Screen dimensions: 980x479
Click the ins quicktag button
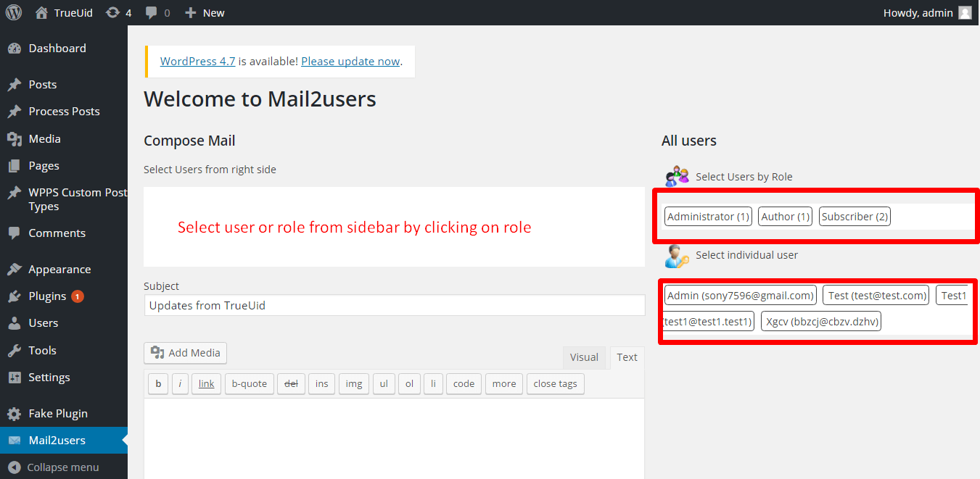point(322,384)
